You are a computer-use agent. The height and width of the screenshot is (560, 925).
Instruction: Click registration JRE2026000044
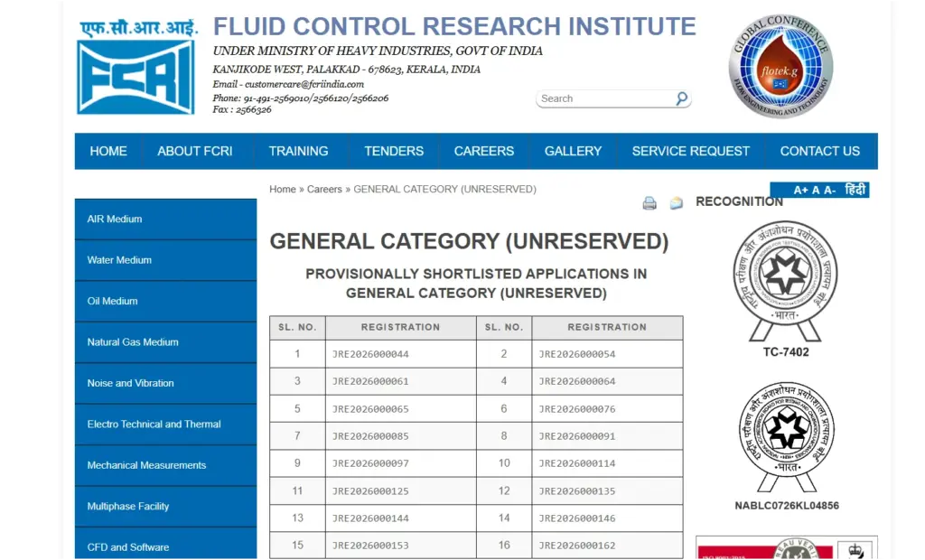click(x=370, y=354)
